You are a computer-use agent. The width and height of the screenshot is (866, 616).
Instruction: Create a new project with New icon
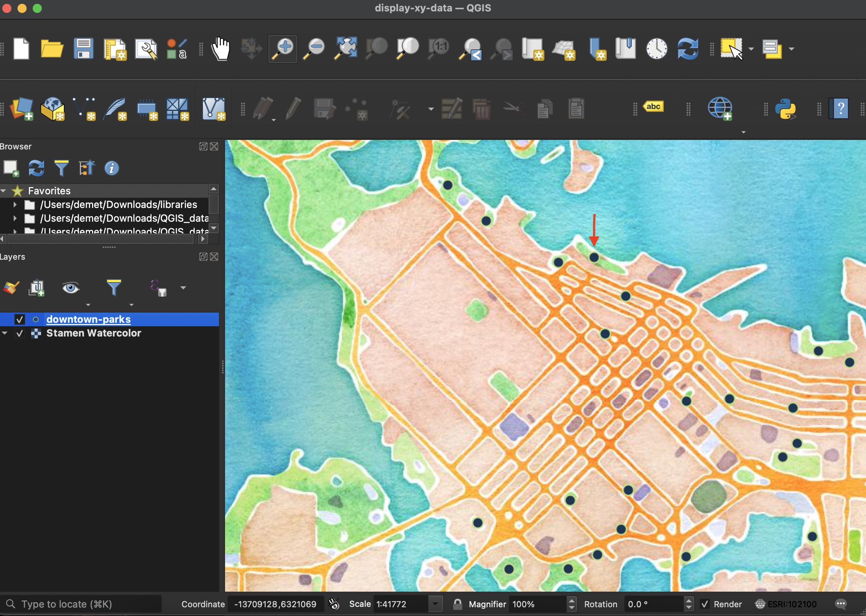pos(21,49)
